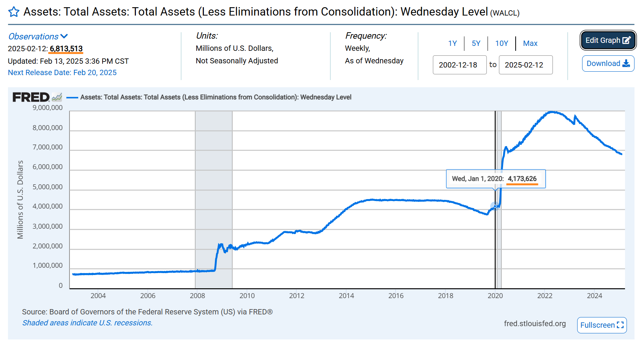Select the 1Y time range
Screen dimensions: 644x344
[452, 43]
